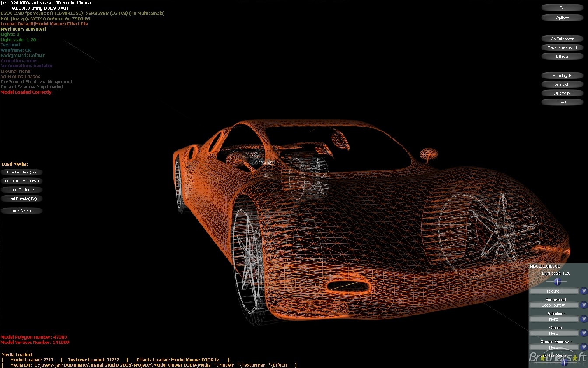Click the blue arrow beside Textured
The width and height of the screenshot is (588, 368).
point(583,291)
